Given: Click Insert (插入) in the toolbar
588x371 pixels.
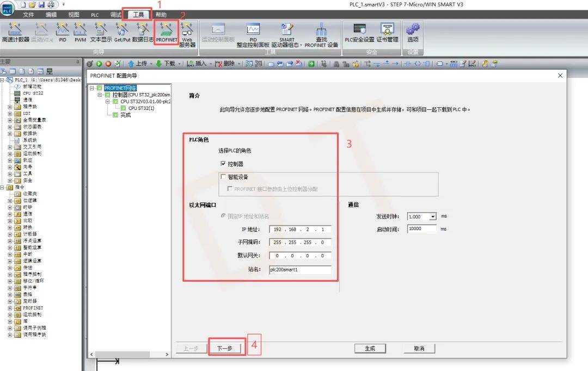Looking at the screenshot, I should pyautogui.click(x=197, y=64).
